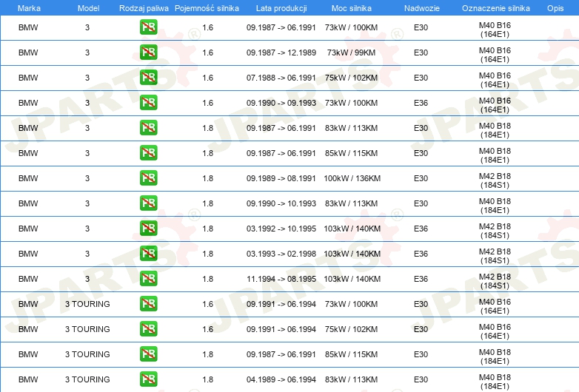Screen dimensions: 579x392
Task: Click the M40 B18 (184E1) engine code in the 04.1989 row
Action: pos(495,382)
